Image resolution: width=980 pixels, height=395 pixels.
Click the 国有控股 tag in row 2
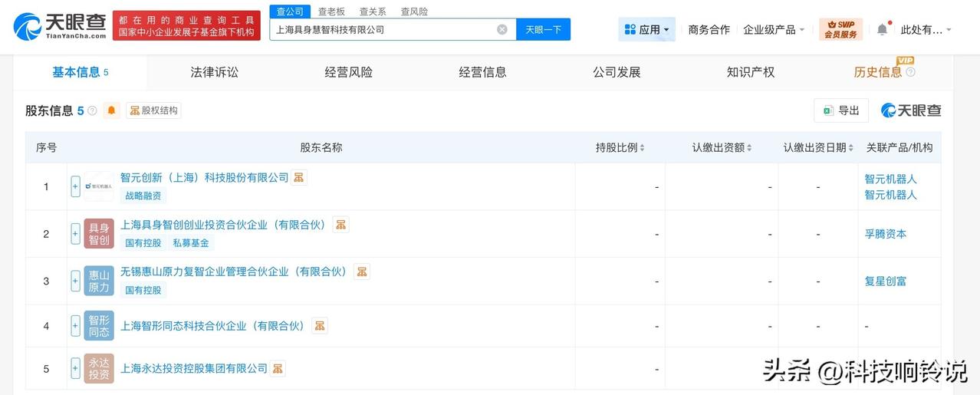(143, 242)
